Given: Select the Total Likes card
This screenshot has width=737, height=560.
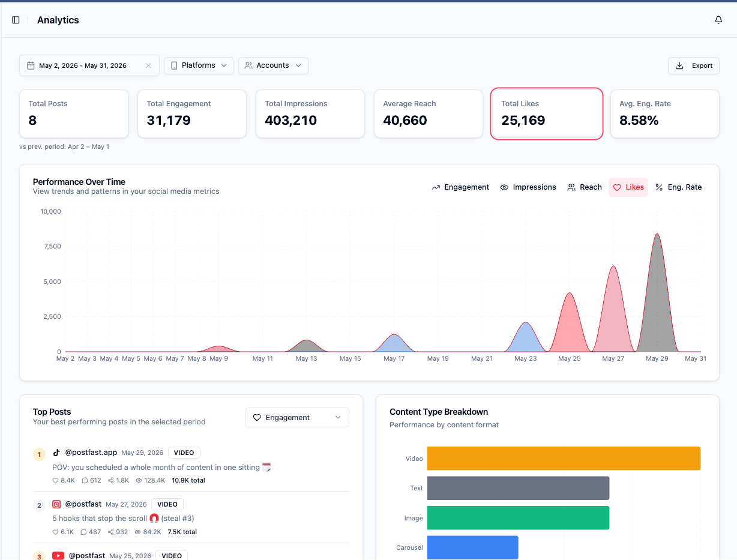Looking at the screenshot, I should pos(547,113).
